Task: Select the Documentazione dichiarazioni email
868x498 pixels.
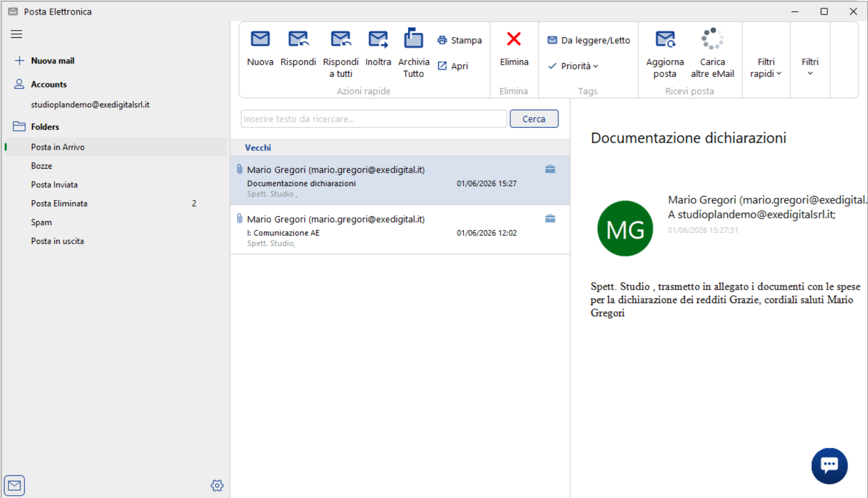Action: (x=400, y=180)
